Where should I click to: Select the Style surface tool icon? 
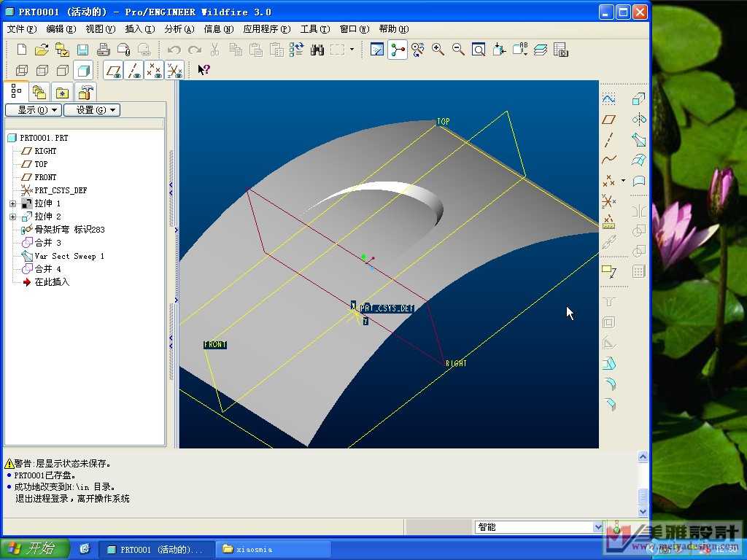[x=638, y=181]
